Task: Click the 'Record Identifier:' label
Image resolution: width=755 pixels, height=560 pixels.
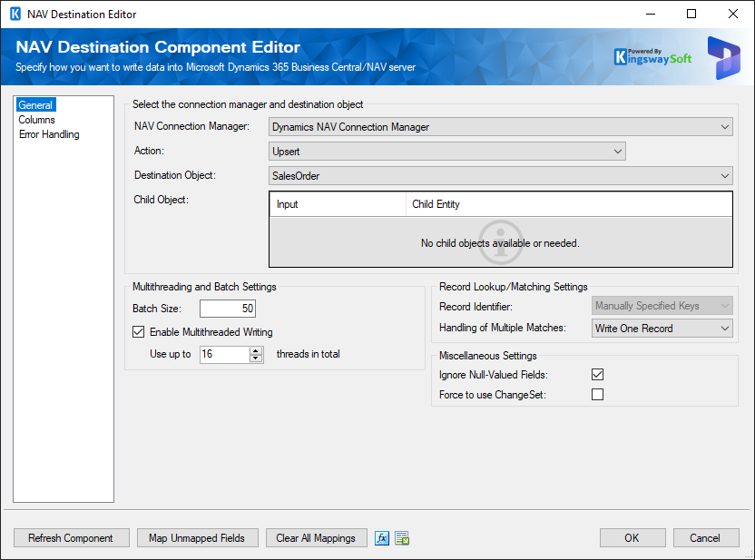Action: tap(476, 307)
